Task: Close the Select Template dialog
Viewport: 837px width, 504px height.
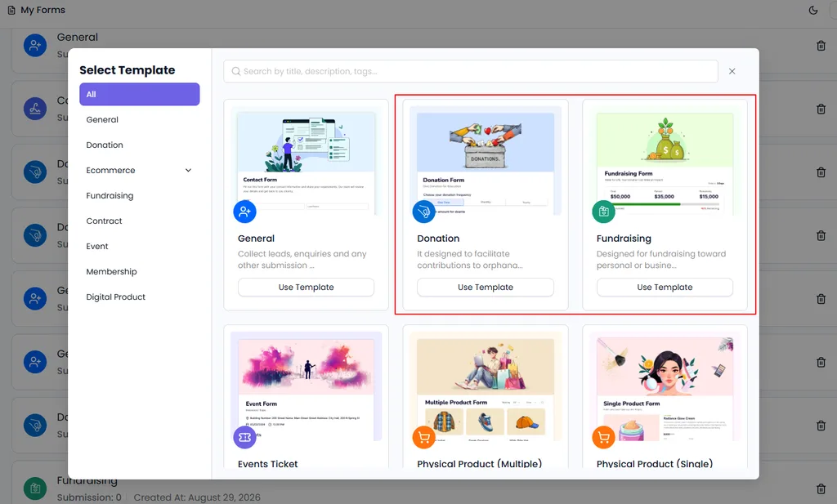Action: (x=732, y=71)
